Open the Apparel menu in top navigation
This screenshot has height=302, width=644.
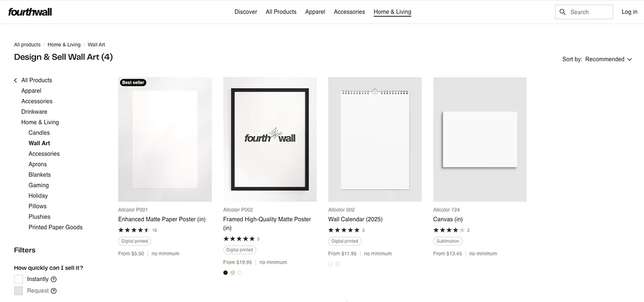(x=315, y=12)
